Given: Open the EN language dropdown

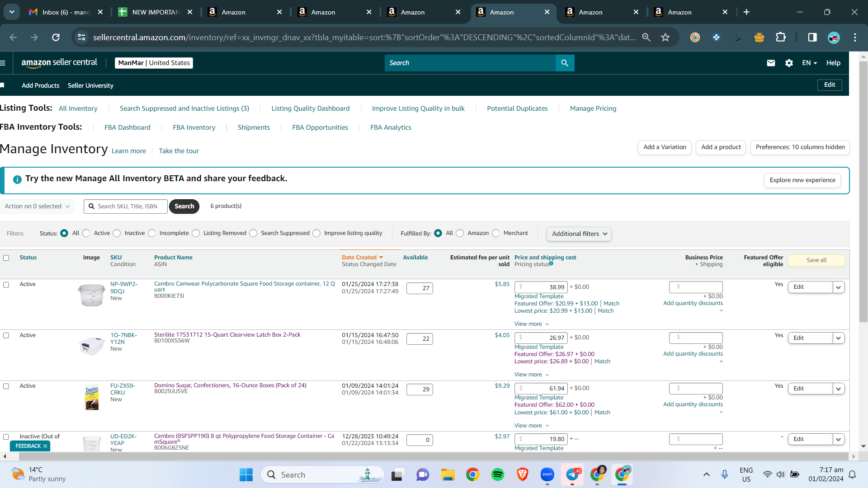Looking at the screenshot, I should coord(809,63).
